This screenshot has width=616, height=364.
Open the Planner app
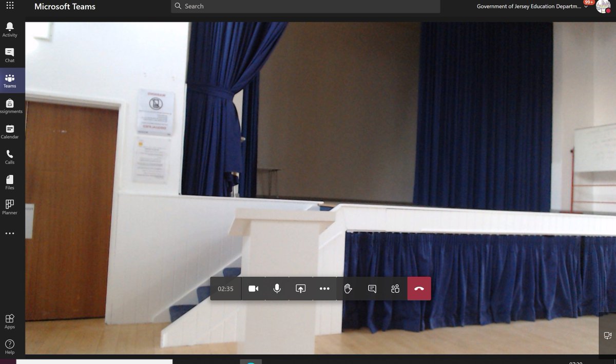10,208
